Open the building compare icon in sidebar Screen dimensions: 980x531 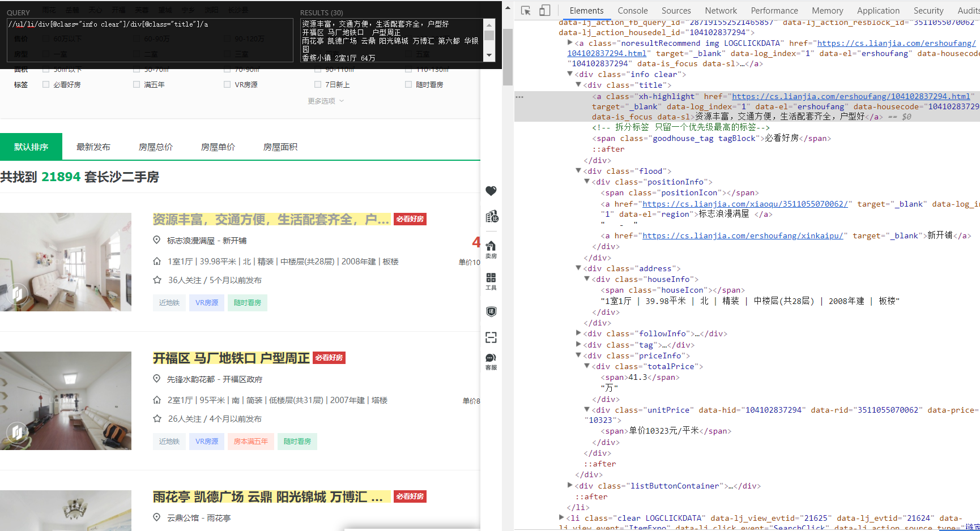[491, 216]
